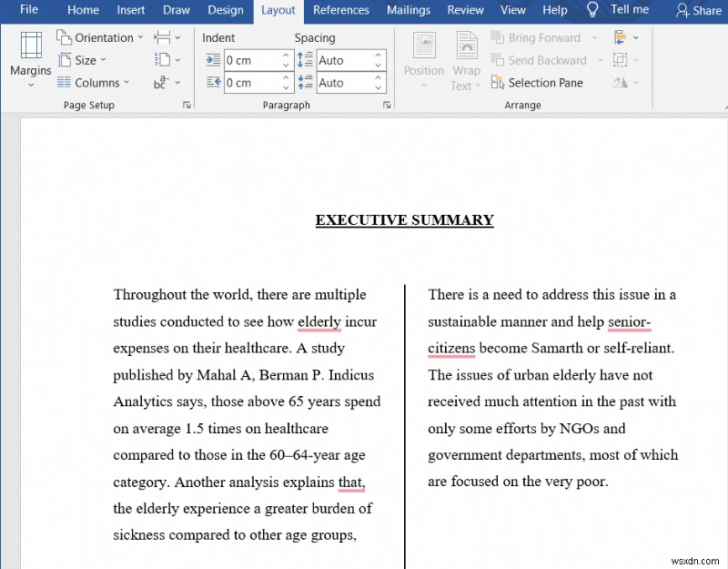The image size is (728, 569).
Task: Open the Paragraph dialog launcher
Action: coord(387,105)
